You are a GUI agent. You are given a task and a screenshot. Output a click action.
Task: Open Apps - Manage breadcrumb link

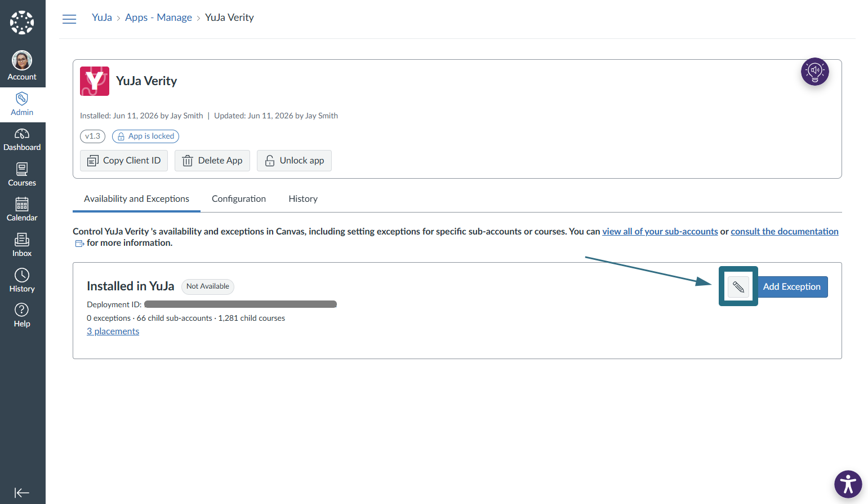click(x=158, y=17)
